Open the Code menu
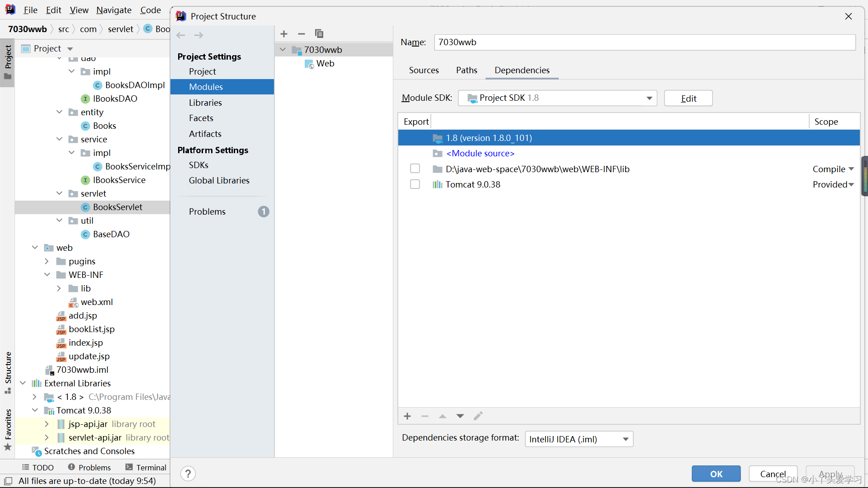This screenshot has width=868, height=488. [x=151, y=10]
